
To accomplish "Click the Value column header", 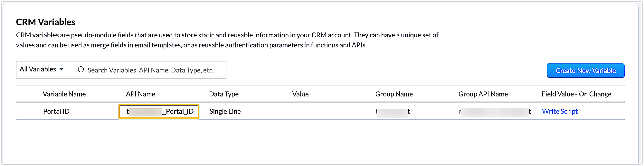I will (x=300, y=94).
